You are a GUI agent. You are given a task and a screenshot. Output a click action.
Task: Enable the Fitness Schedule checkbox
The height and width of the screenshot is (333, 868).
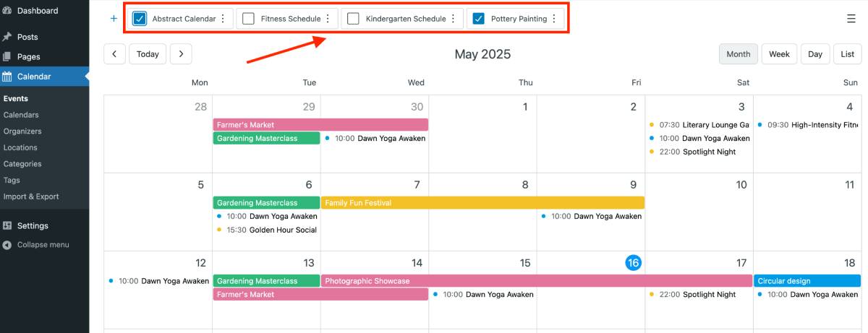pyautogui.click(x=248, y=19)
